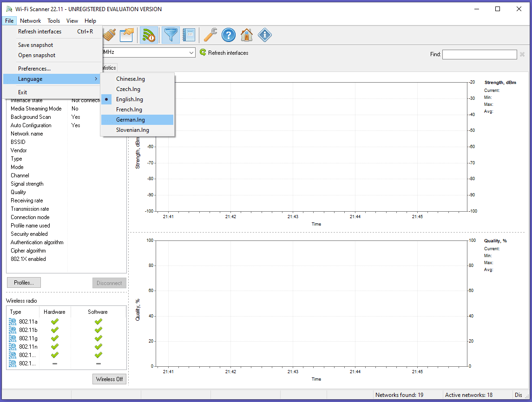
Task: Click the 802.11a hardware checkmark
Action: pos(55,321)
